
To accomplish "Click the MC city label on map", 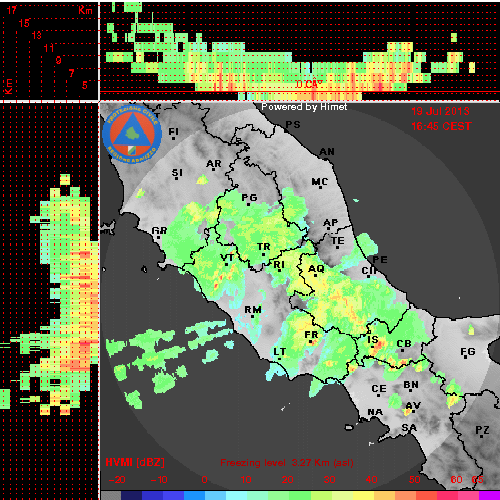I will (319, 182).
